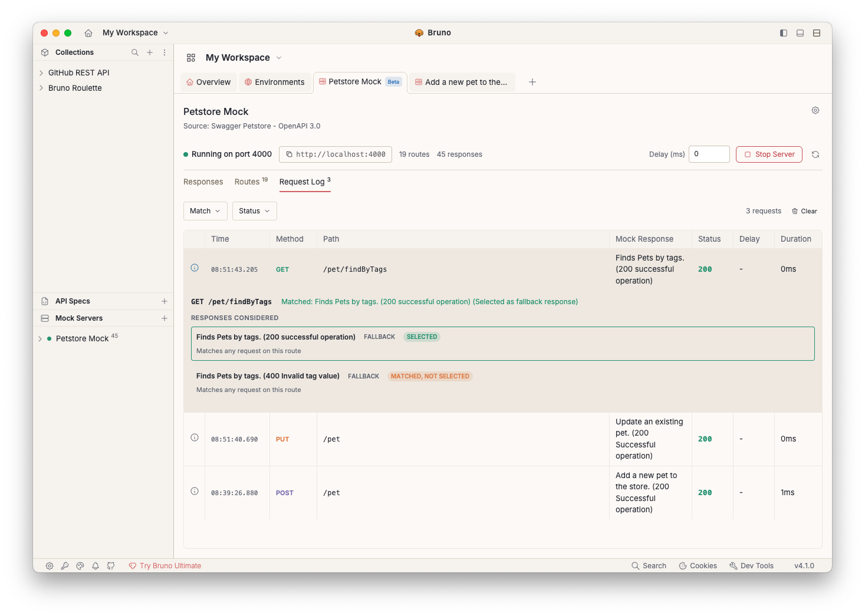The width and height of the screenshot is (865, 616).
Task: Click the SELECTED badge
Action: tap(422, 337)
